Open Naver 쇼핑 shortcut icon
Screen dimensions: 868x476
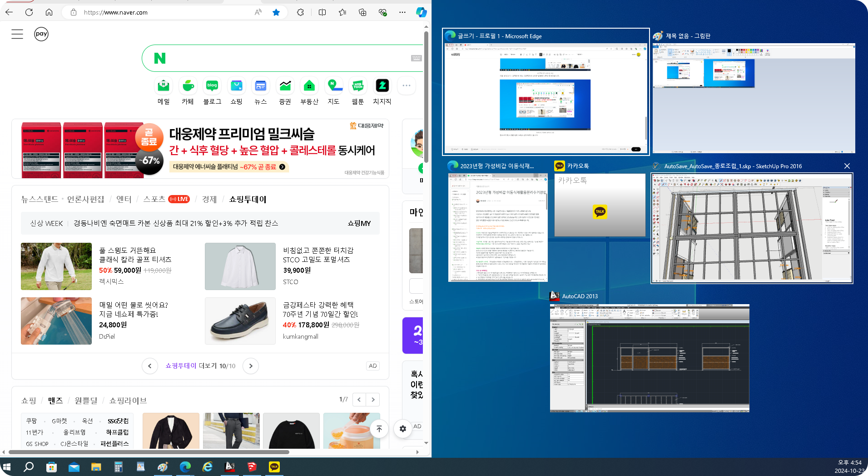[x=236, y=91]
